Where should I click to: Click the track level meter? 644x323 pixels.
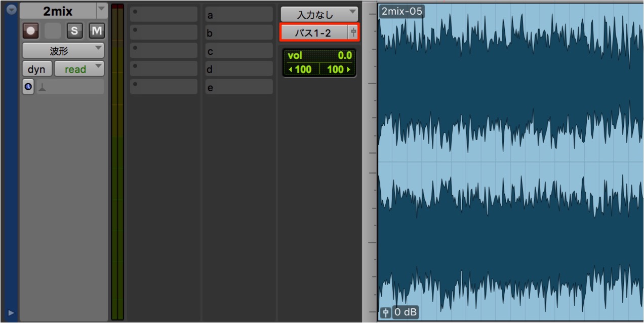click(x=117, y=162)
